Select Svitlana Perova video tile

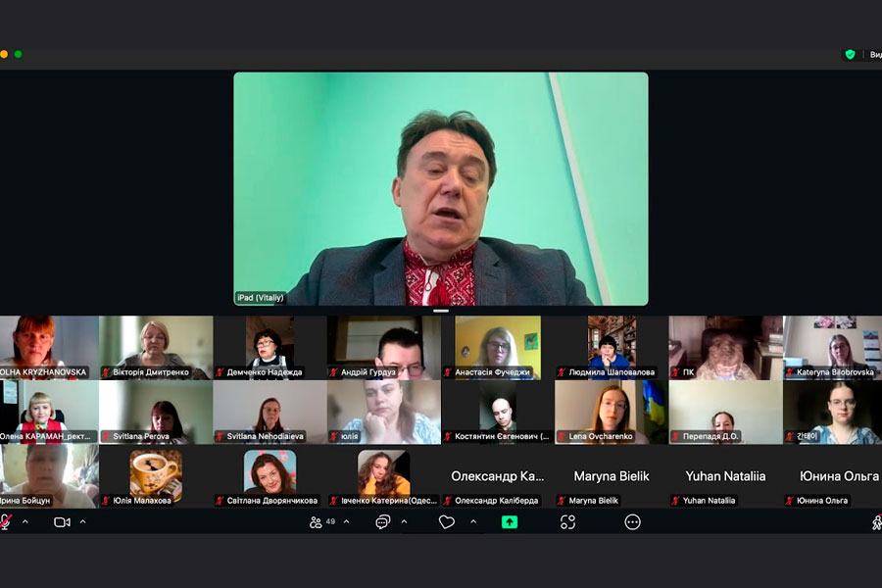157,413
